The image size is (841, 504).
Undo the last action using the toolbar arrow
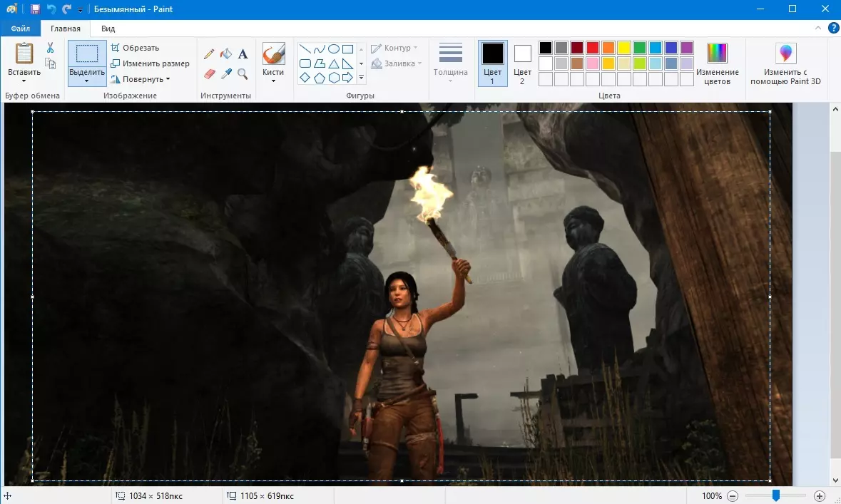(51, 9)
